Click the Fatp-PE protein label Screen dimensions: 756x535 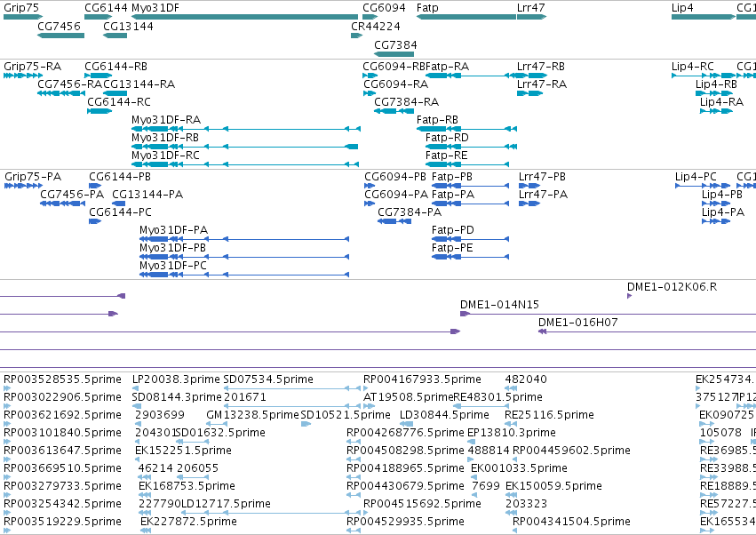click(452, 248)
